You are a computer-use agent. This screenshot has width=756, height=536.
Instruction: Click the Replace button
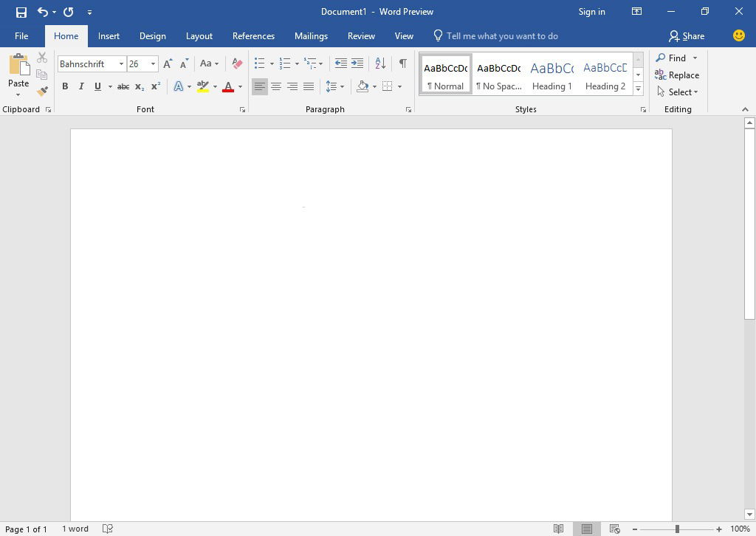(677, 75)
